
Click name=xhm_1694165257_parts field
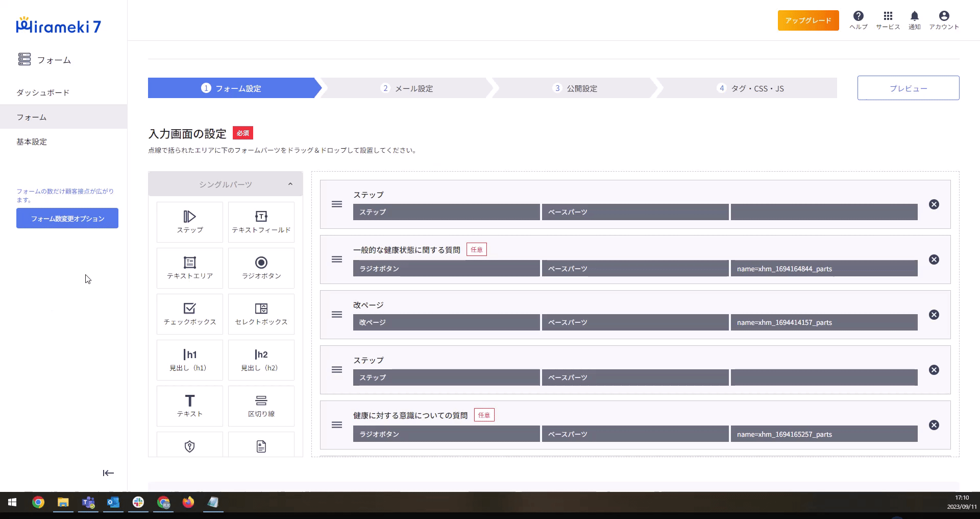tap(824, 434)
